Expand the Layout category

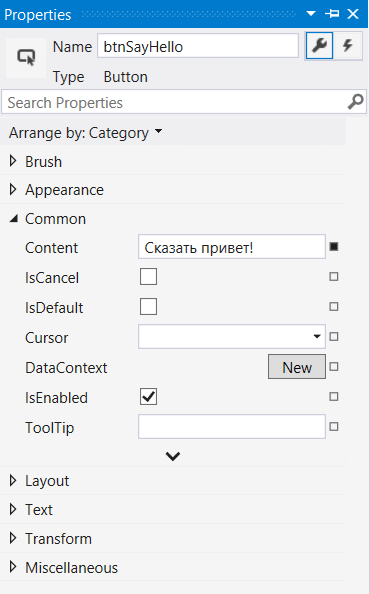(13, 480)
